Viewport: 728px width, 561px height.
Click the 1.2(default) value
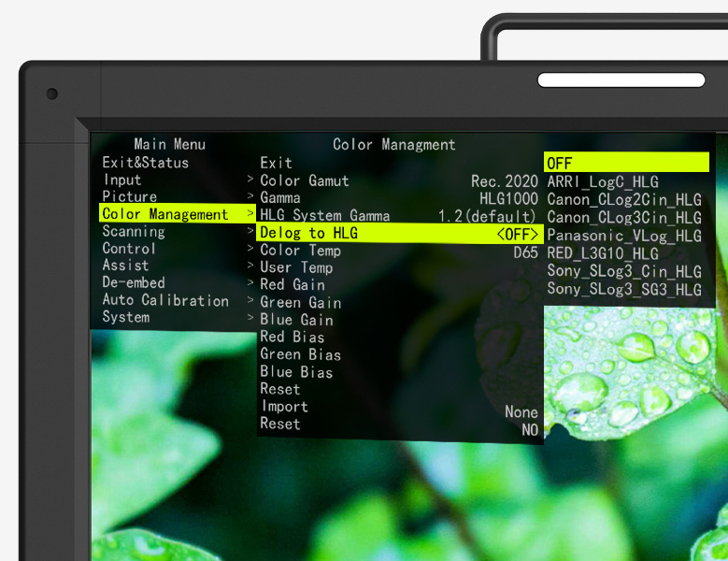click(x=488, y=216)
